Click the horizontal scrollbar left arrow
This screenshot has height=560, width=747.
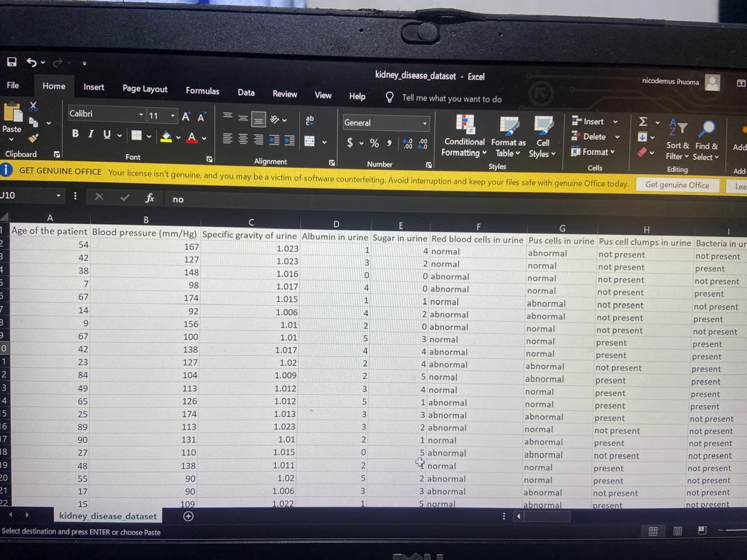pyautogui.click(x=518, y=516)
